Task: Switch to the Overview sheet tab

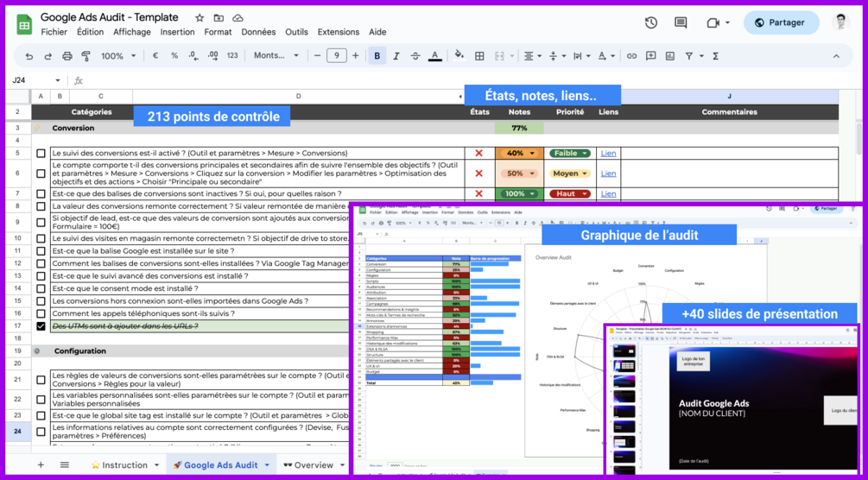Action: coord(314,465)
